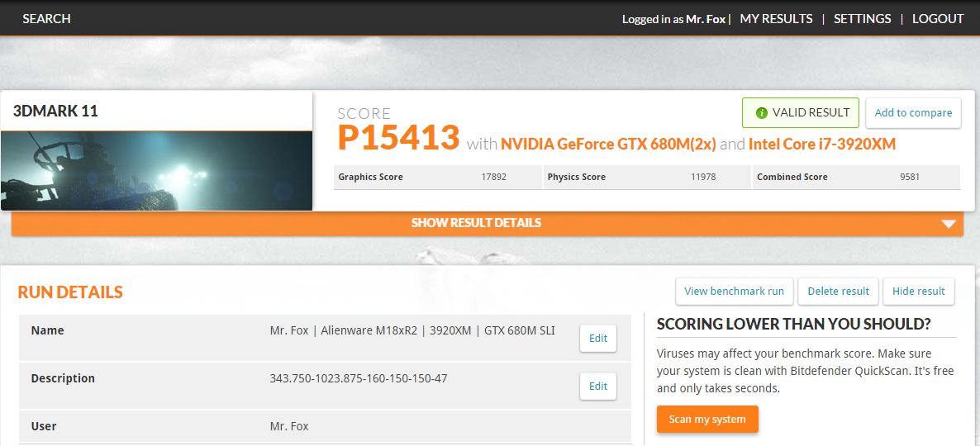Open MY RESULTS page

click(x=776, y=19)
